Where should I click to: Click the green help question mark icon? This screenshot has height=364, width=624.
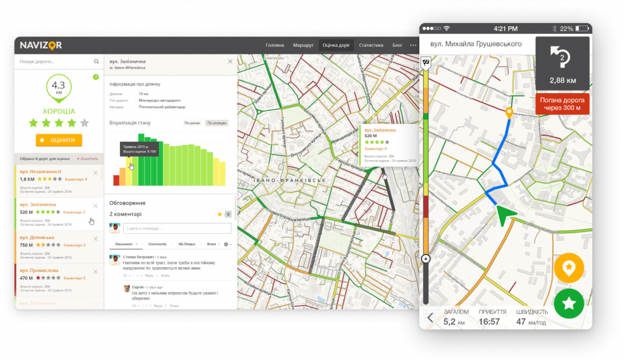point(95,77)
